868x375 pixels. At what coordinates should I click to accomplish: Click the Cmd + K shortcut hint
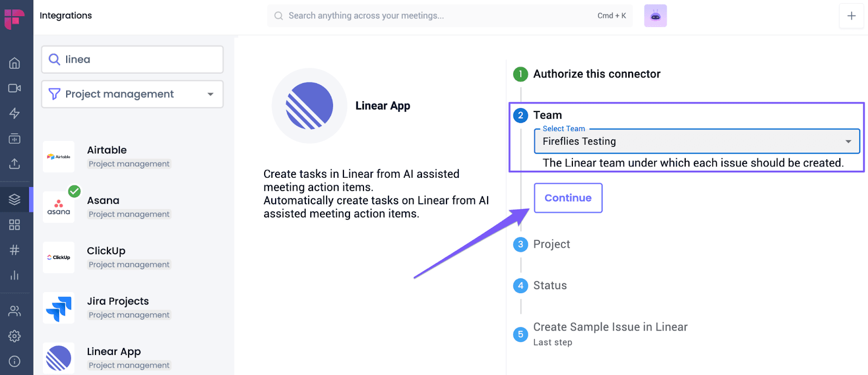click(x=612, y=16)
